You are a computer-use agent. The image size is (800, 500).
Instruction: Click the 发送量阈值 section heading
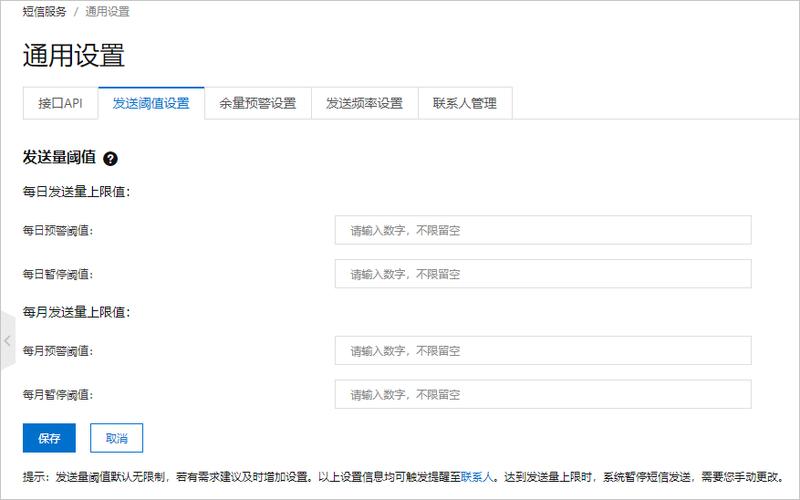[59, 158]
